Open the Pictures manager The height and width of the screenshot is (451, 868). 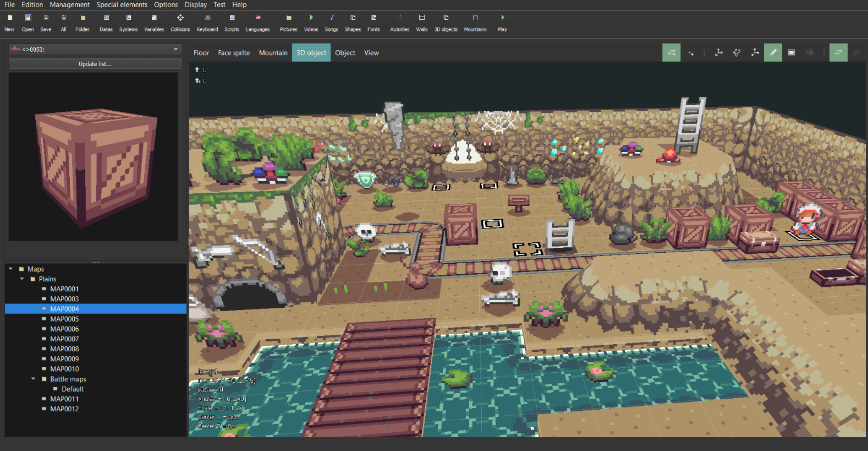point(288,23)
